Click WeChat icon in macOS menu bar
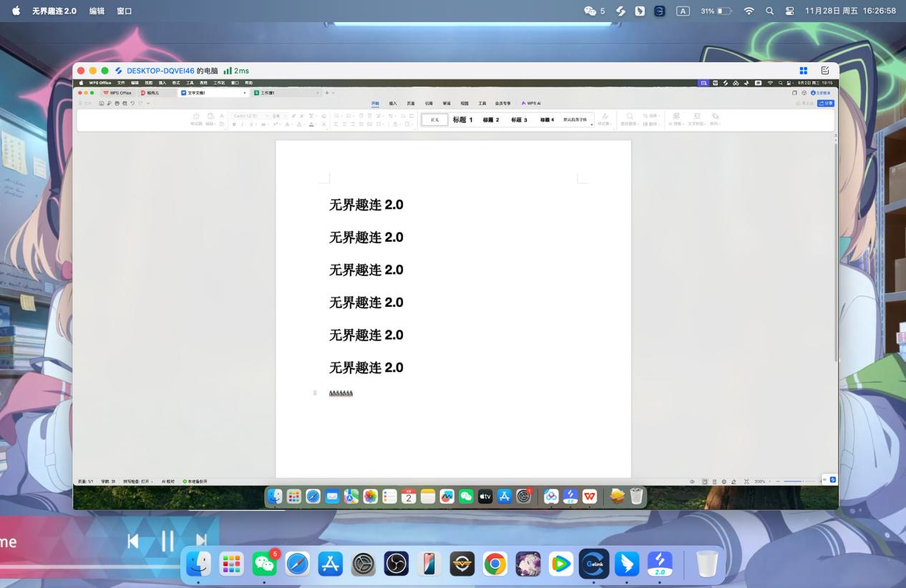Viewport: 906px width, 588px height. pos(590,11)
